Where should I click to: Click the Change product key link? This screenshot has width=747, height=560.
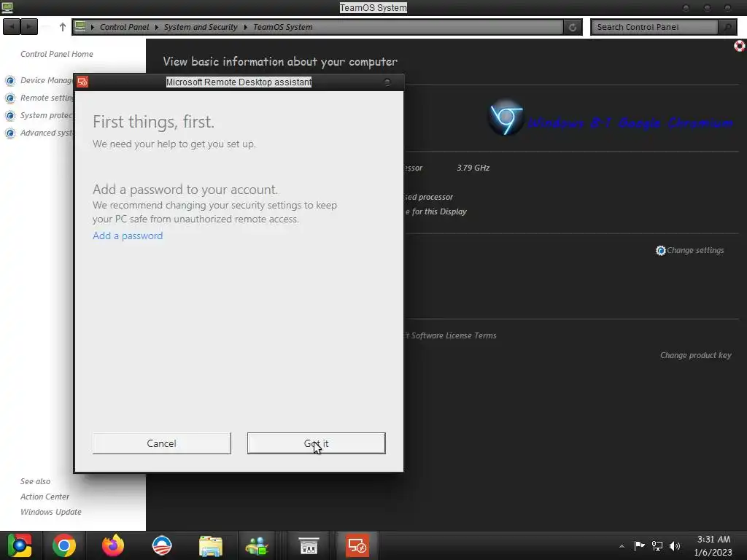(x=695, y=355)
